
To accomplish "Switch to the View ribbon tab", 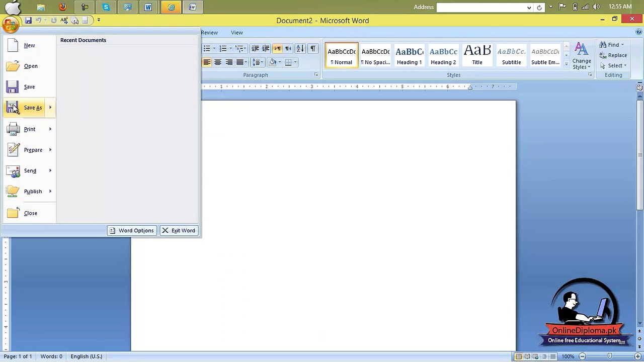I will (237, 33).
